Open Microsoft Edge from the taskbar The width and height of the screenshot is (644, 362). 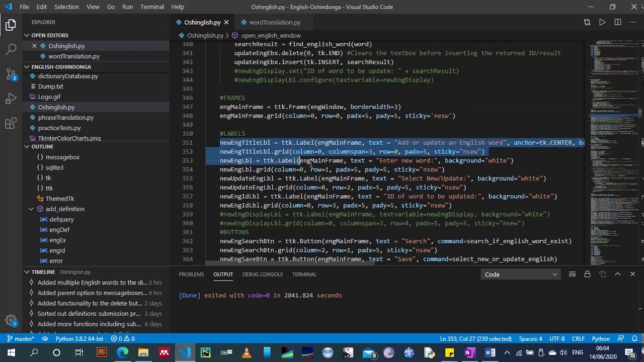pos(123,353)
